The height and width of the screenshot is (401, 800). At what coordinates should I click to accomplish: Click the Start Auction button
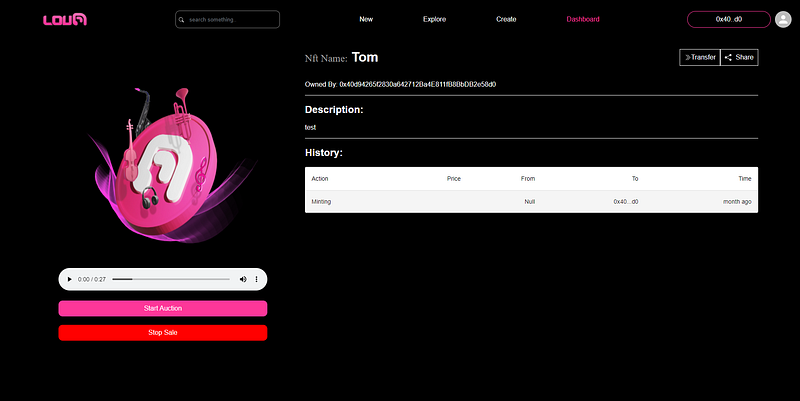163,308
